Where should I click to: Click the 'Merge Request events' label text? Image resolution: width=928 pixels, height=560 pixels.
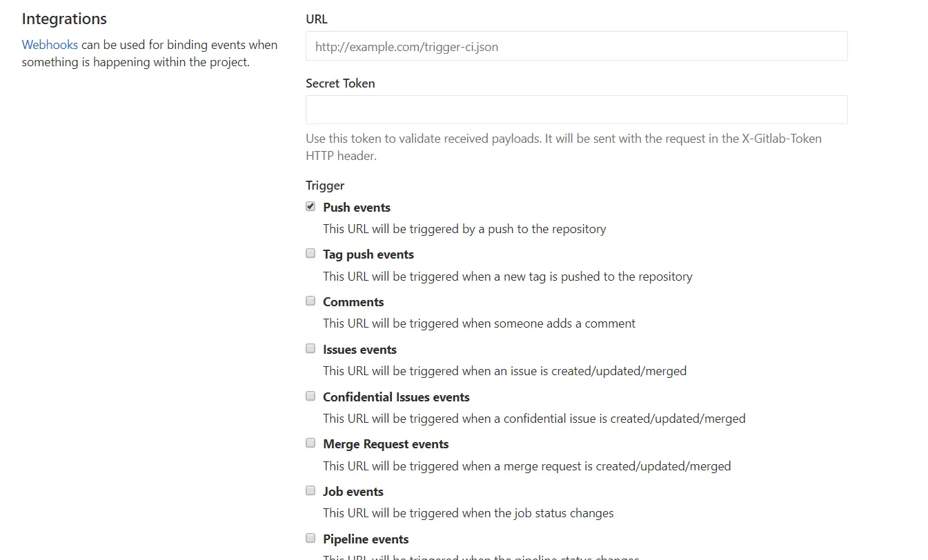[386, 444]
